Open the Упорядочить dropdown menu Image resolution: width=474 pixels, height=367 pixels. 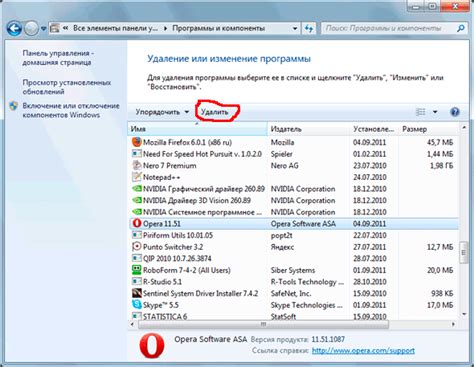162,112
